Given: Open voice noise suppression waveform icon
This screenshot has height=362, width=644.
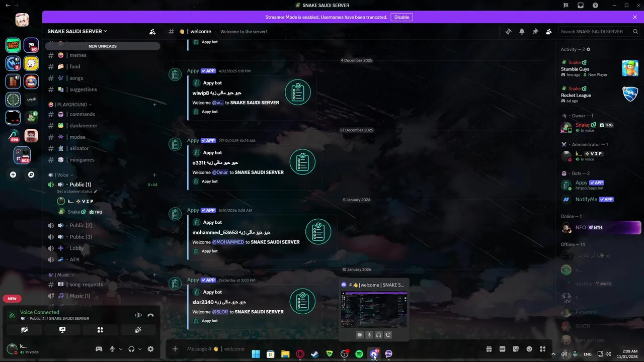Looking at the screenshot, I should 138,315.
